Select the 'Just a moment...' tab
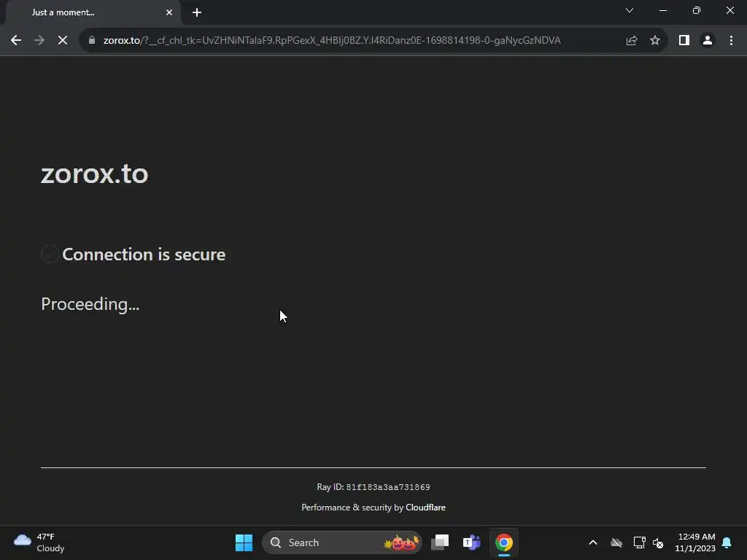This screenshot has width=747, height=560. point(93,12)
